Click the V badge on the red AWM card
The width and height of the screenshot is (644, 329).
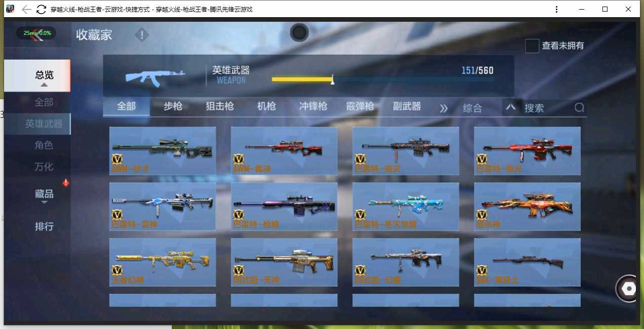239,159
